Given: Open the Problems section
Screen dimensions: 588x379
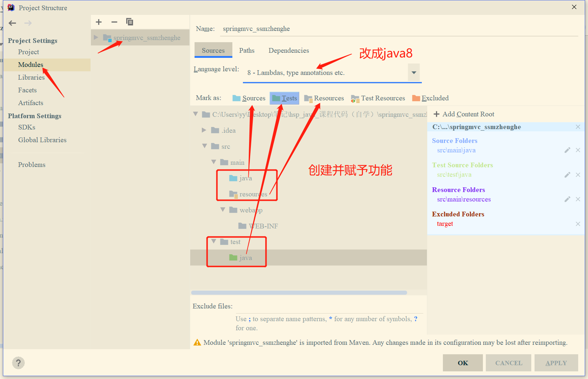Looking at the screenshot, I should (32, 165).
